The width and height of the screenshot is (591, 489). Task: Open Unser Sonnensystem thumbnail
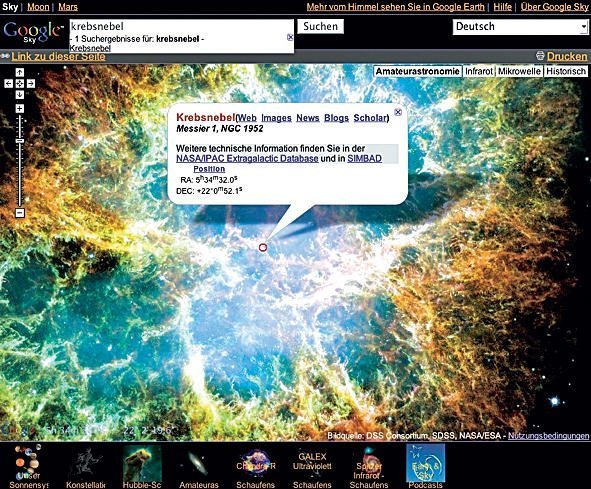click(29, 466)
